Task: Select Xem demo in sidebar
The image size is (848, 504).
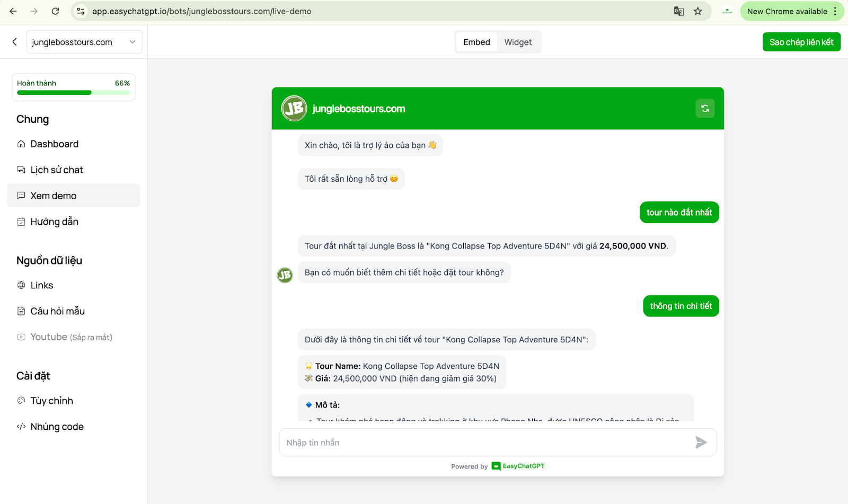Action: click(x=73, y=196)
